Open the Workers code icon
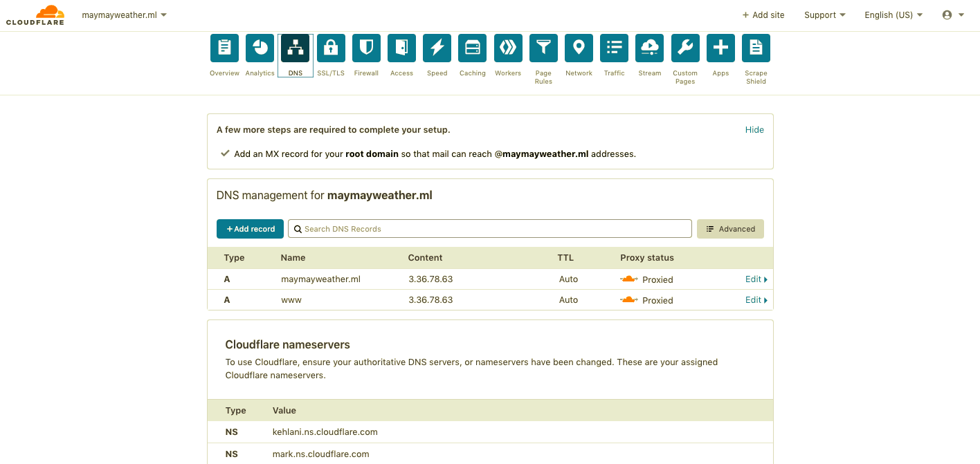The width and height of the screenshot is (980, 464). click(507, 48)
